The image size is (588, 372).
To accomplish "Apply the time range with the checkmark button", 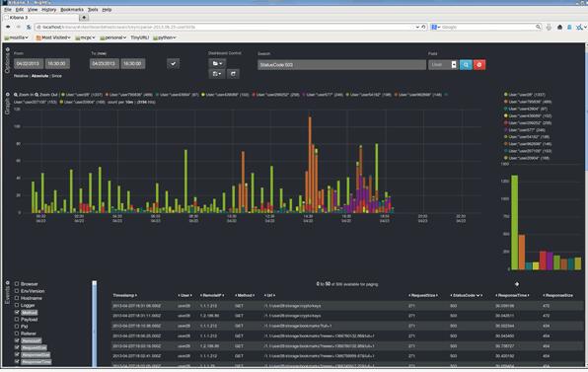I will pos(173,64).
